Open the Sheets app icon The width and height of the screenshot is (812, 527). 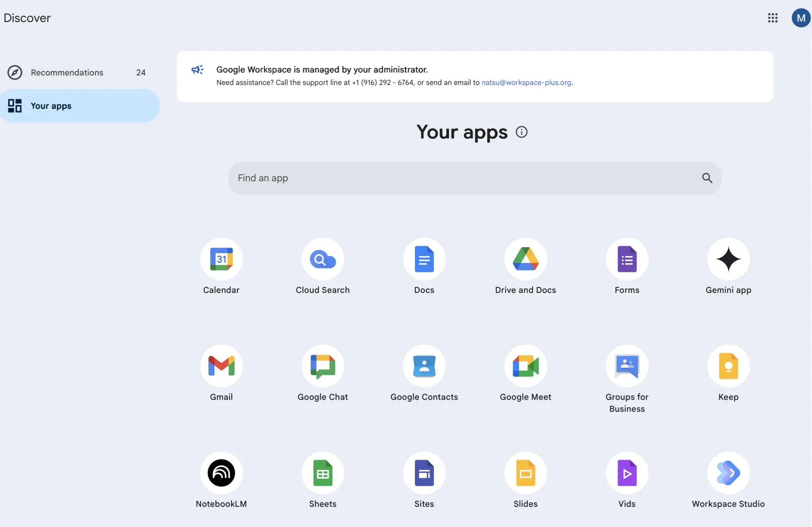coord(323,473)
